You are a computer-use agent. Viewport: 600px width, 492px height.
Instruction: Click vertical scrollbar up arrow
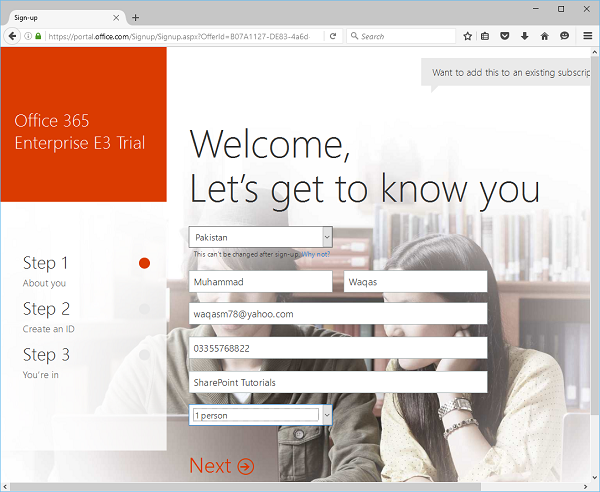click(595, 51)
